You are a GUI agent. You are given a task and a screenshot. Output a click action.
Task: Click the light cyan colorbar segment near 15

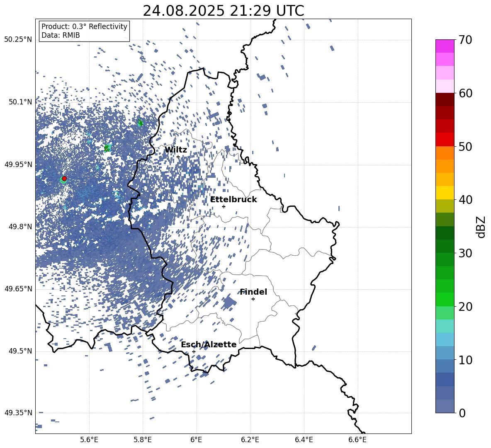[445, 326]
